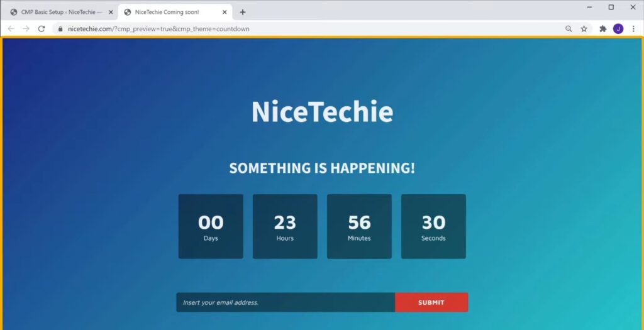Open the extensions puzzle icon
The width and height of the screenshot is (644, 330).
click(603, 29)
